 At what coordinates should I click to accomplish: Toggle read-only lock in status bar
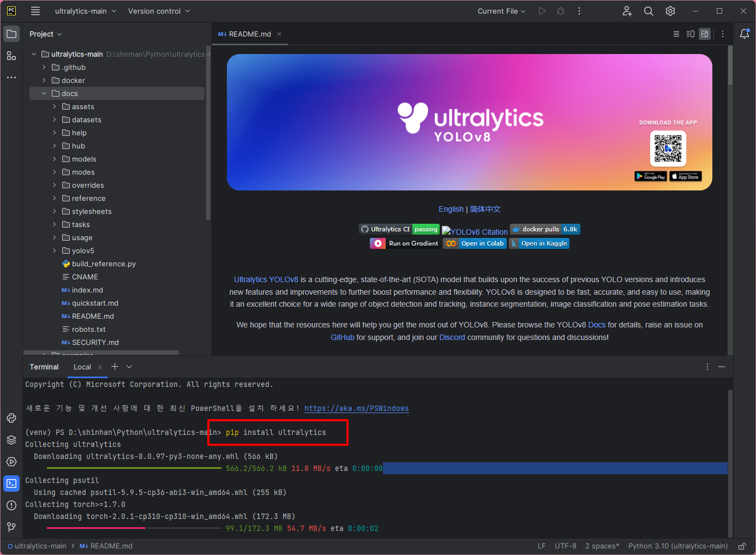click(x=742, y=546)
